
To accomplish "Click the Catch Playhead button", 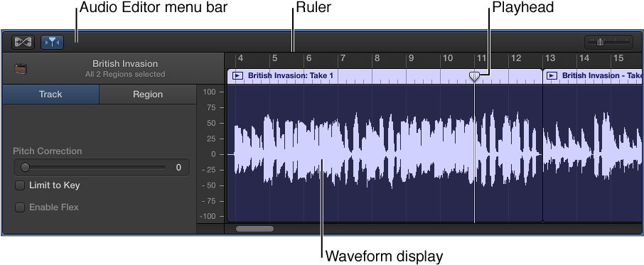I will click(x=52, y=42).
